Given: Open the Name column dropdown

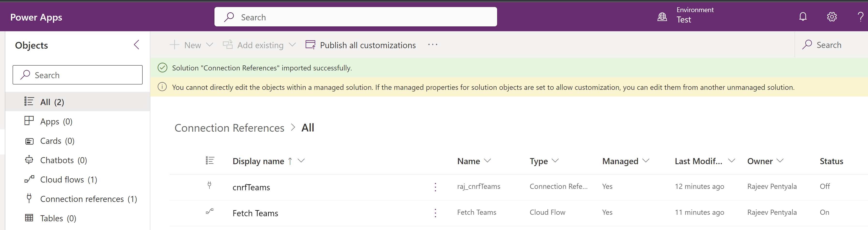Looking at the screenshot, I should pyautogui.click(x=487, y=161).
